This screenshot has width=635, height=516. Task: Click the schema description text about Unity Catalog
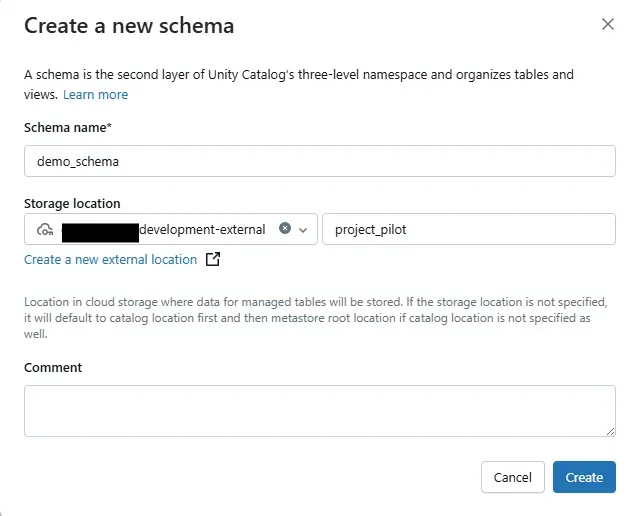[298, 75]
